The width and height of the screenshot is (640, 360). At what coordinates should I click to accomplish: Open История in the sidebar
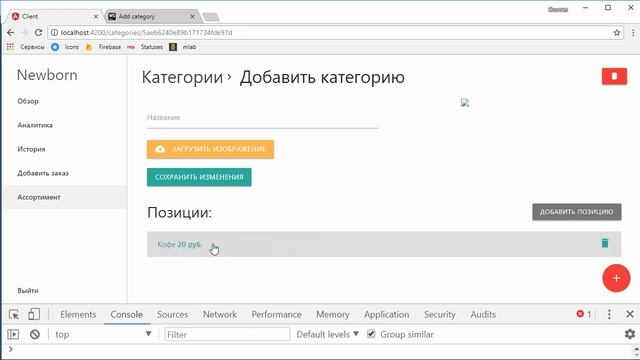coord(31,149)
